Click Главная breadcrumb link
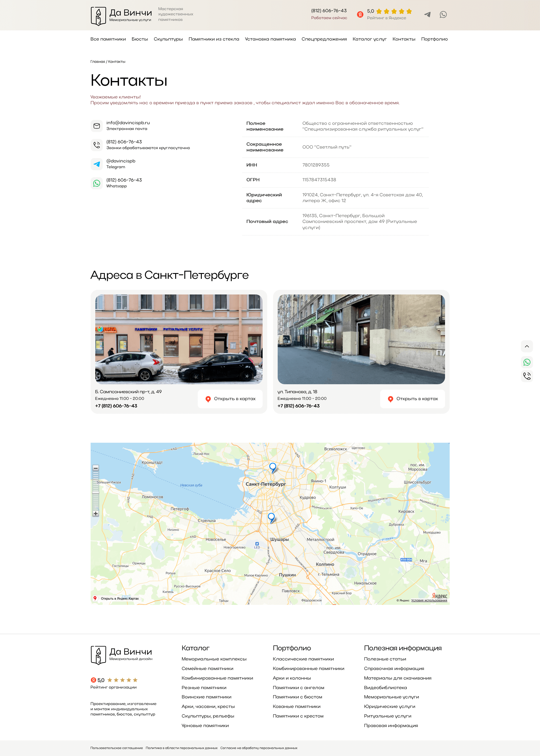540x756 pixels. coord(97,62)
